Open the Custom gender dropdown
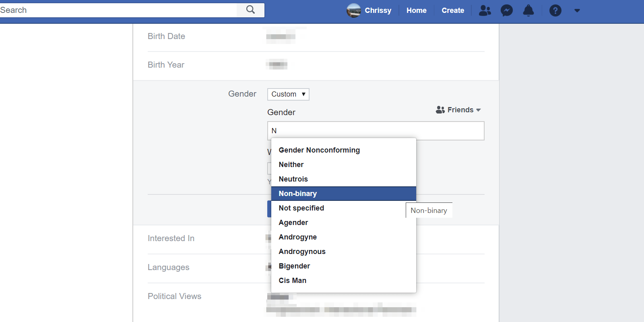This screenshot has width=644, height=322. (288, 94)
